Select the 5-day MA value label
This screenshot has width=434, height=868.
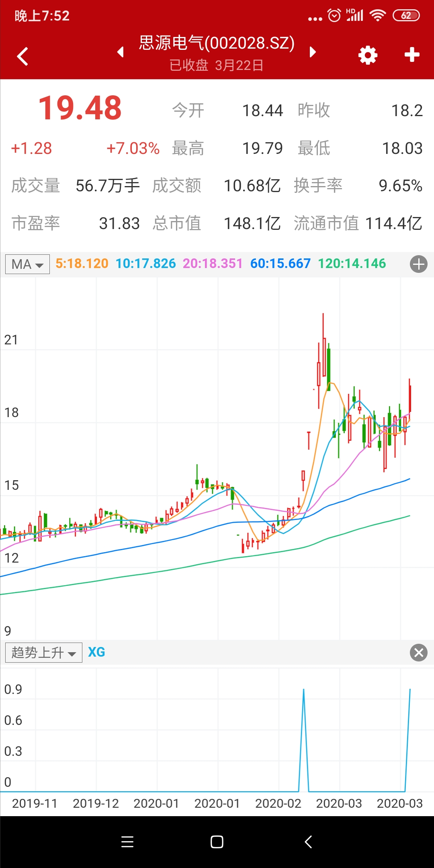coord(82,264)
